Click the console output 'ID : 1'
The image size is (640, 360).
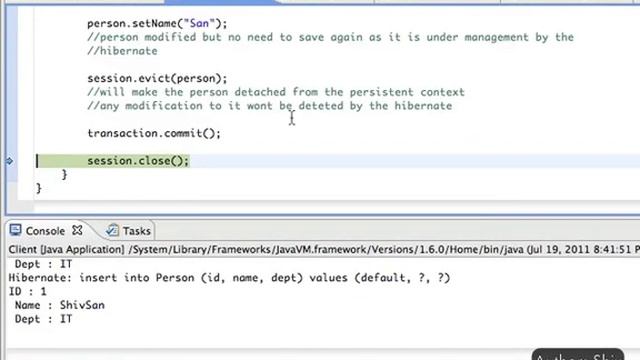tap(28, 291)
